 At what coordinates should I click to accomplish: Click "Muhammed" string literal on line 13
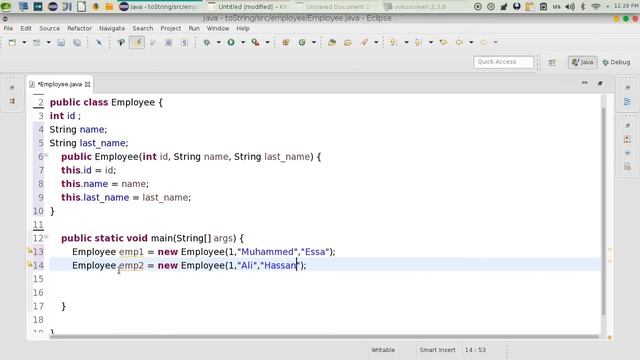click(x=267, y=252)
